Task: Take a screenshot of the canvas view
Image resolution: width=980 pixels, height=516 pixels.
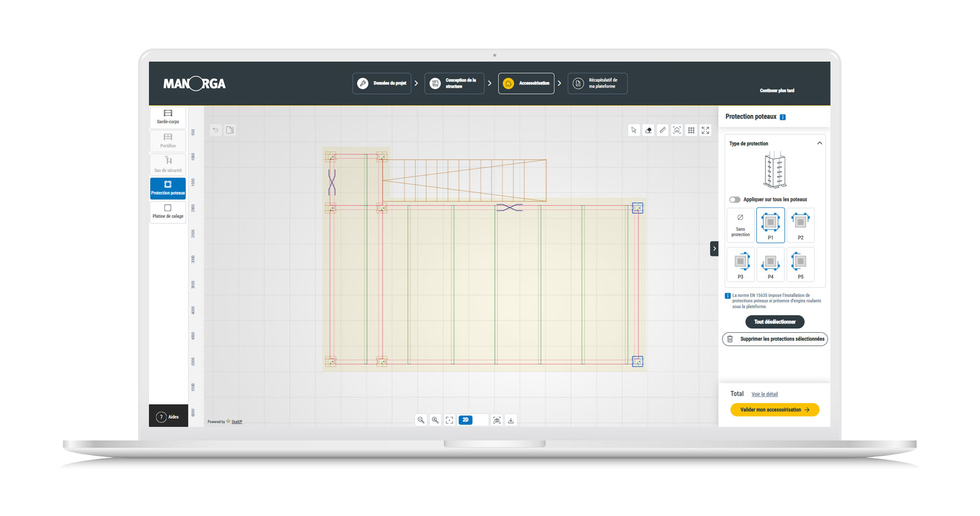Action: (496, 420)
